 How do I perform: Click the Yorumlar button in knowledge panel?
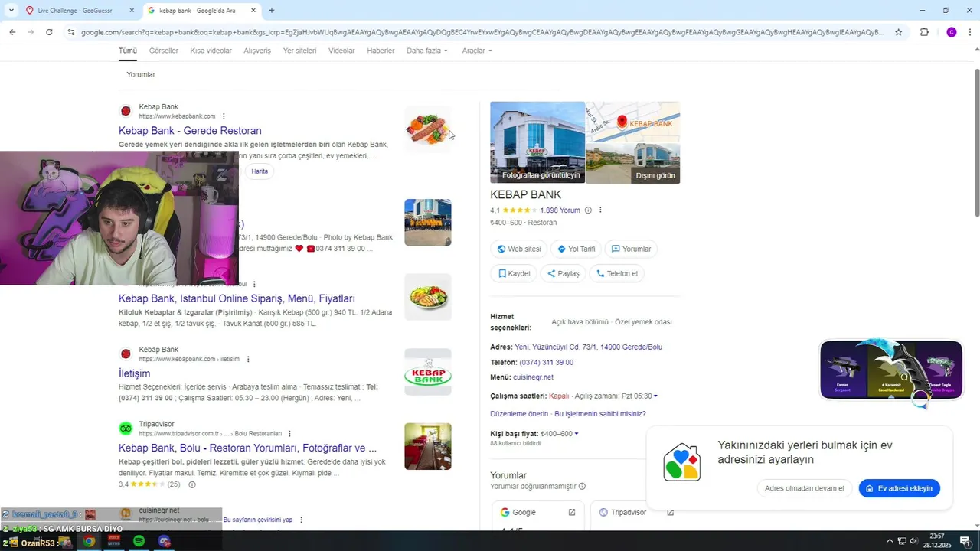pyautogui.click(x=631, y=249)
